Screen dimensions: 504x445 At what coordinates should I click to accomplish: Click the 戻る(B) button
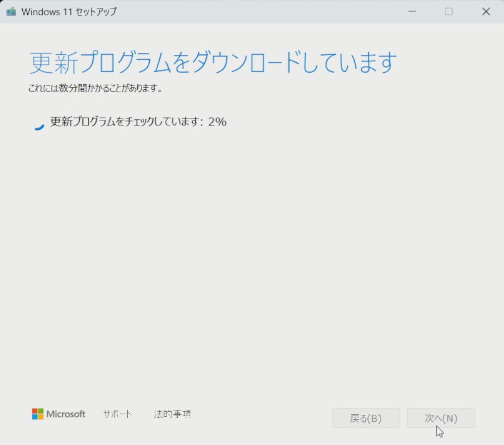click(366, 418)
